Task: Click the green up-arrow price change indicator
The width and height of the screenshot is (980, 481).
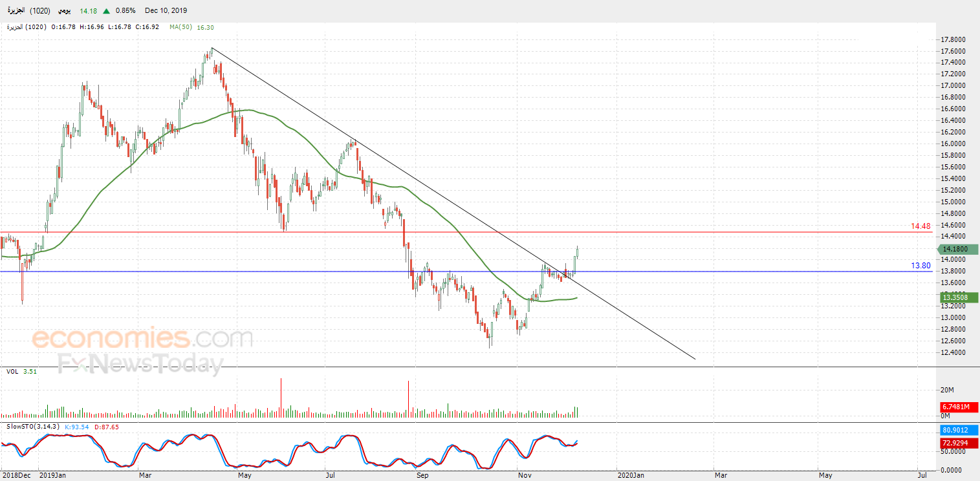Action: (x=107, y=11)
